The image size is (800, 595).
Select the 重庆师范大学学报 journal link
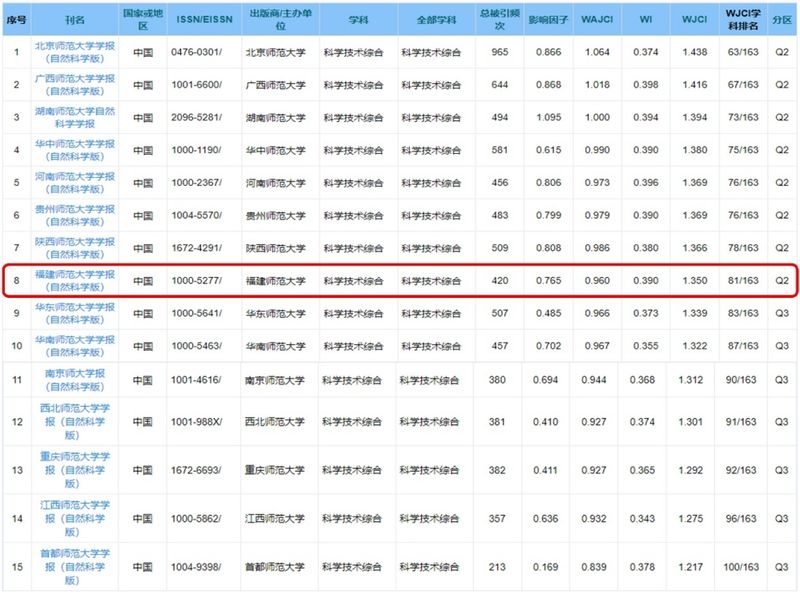tap(75, 469)
